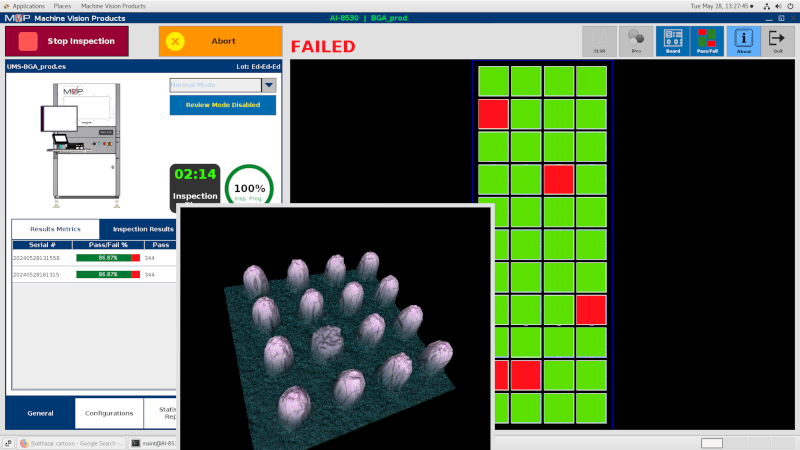Click the 100% inspection progress circle
Viewport: 800px width, 450px height.
249,186
